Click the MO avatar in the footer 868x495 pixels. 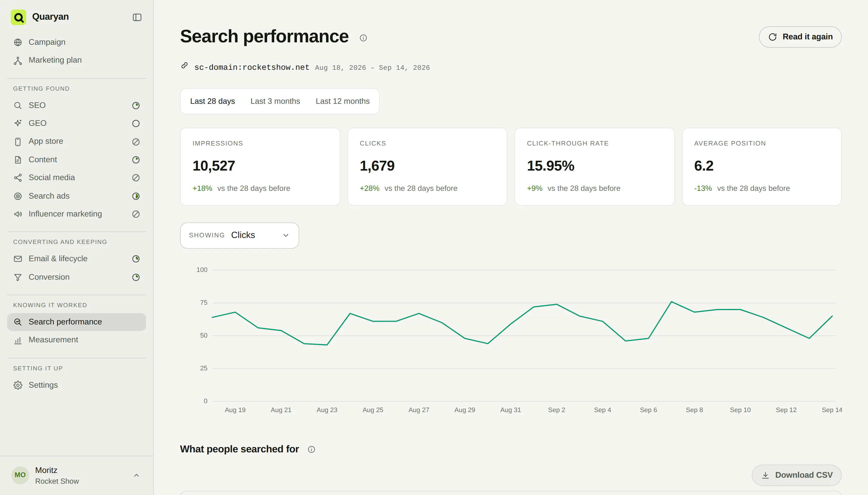tap(20, 475)
